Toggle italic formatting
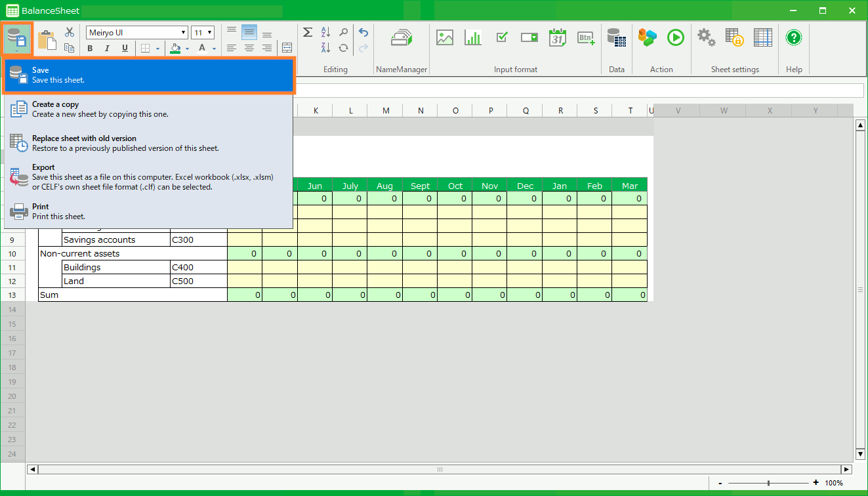This screenshot has width=868, height=496. pyautogui.click(x=107, y=49)
